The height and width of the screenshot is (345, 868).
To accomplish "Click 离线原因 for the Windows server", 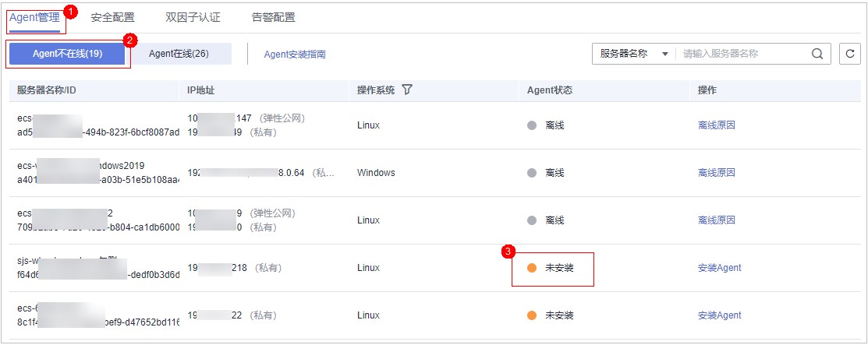I will pos(716,173).
